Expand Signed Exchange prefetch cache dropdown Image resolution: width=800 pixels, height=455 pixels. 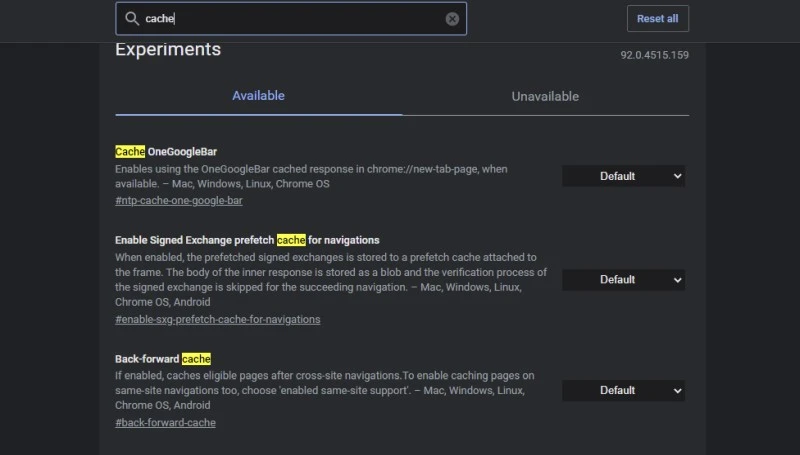(623, 280)
